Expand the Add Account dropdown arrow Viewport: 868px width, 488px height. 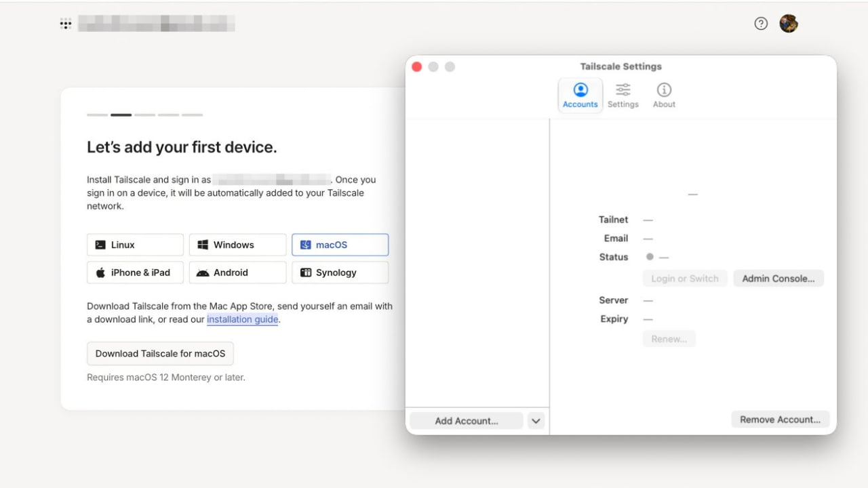coord(536,421)
